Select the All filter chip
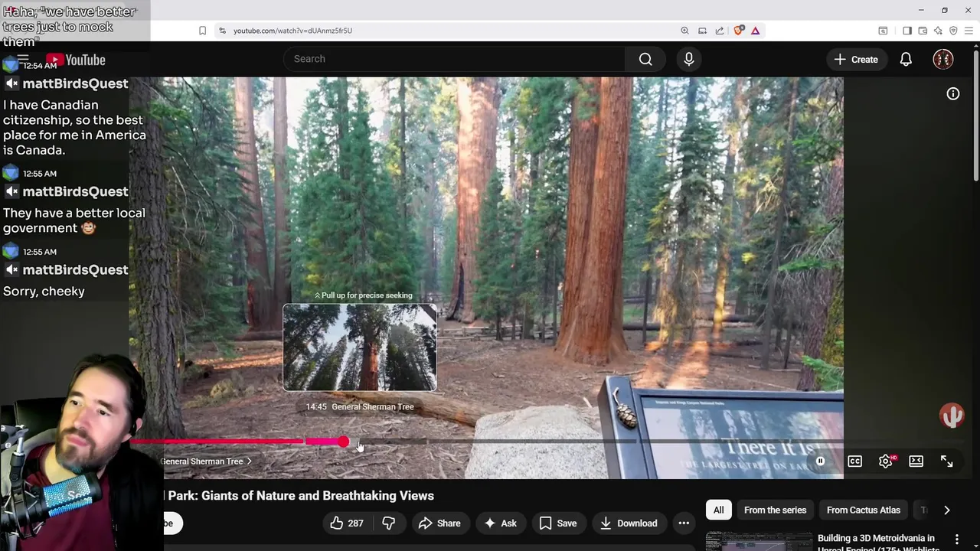 (x=718, y=510)
